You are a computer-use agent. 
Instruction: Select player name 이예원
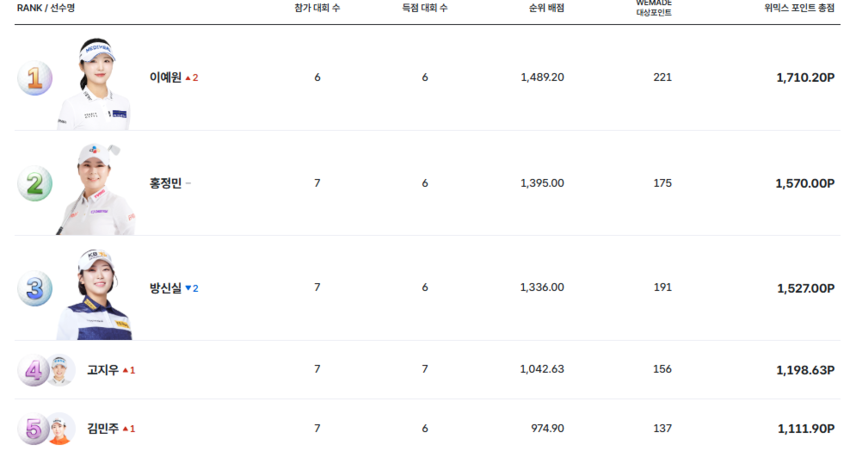[x=165, y=78]
